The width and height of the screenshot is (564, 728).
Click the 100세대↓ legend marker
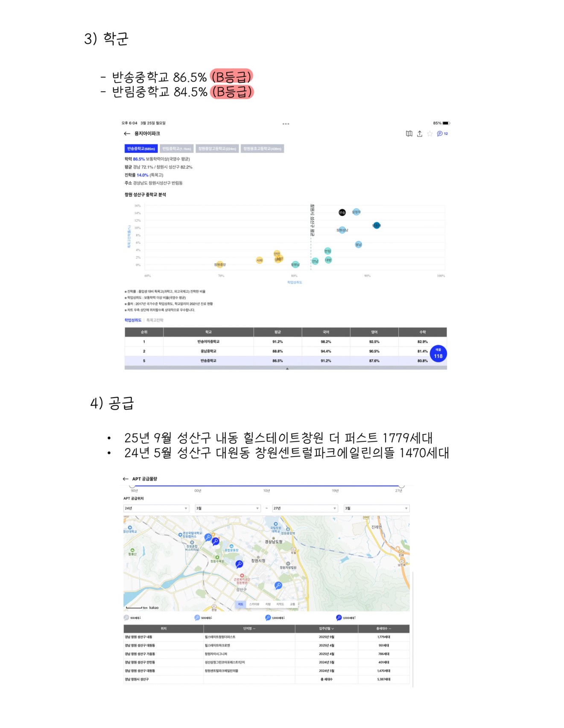(x=126, y=617)
